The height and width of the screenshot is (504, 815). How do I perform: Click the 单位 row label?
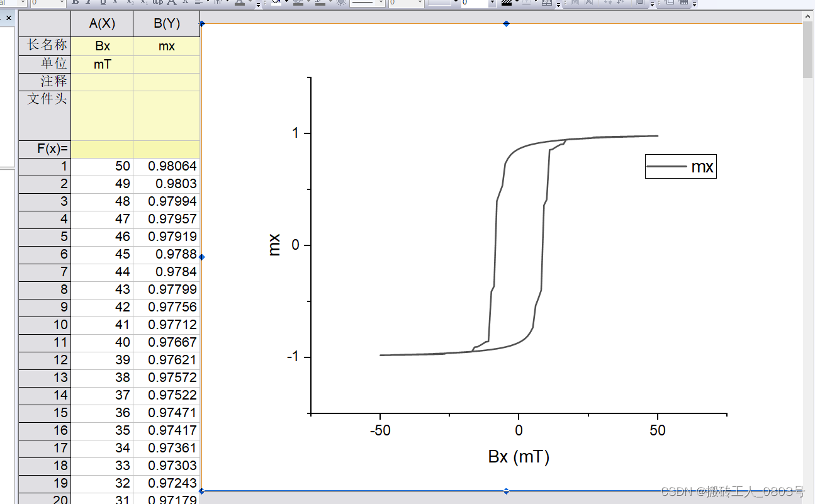pos(45,64)
